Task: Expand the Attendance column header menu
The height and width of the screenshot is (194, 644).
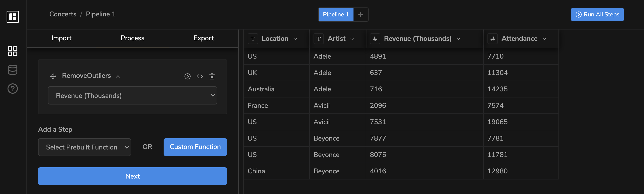Action: pos(544,39)
